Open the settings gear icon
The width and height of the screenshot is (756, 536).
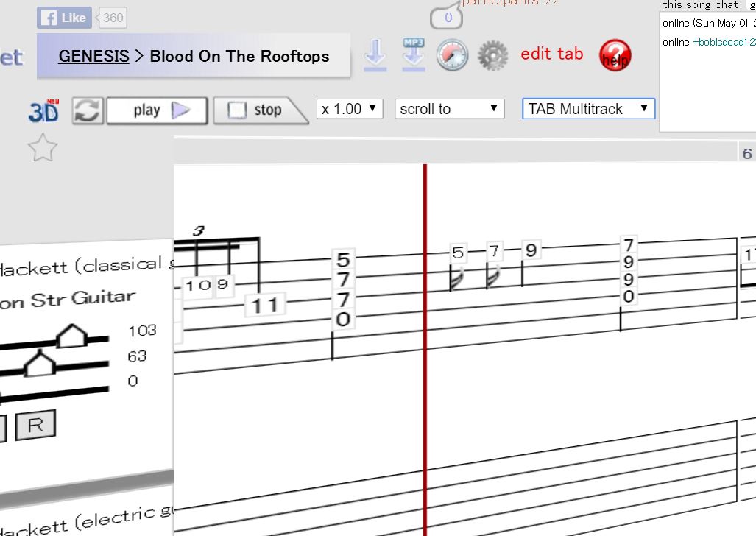492,55
